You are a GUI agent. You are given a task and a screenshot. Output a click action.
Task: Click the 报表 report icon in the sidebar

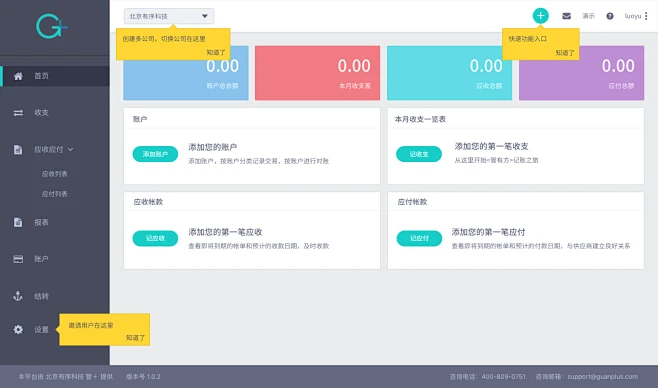[x=18, y=222]
